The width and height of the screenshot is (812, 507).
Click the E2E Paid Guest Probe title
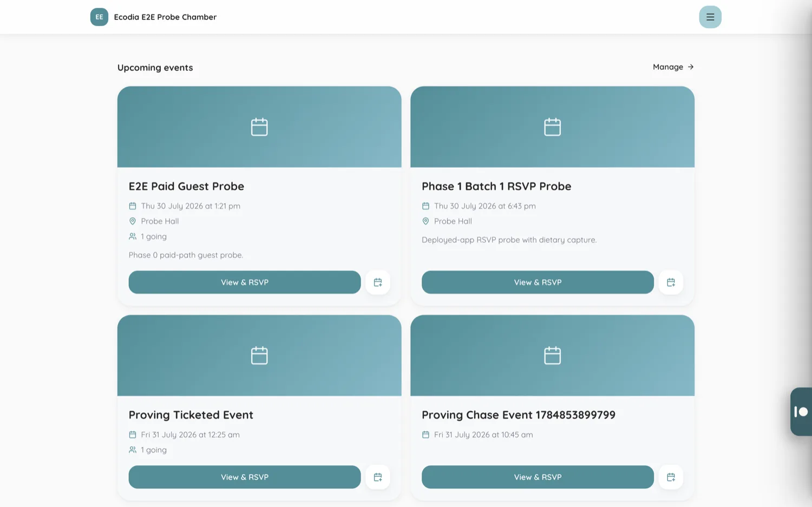click(186, 186)
